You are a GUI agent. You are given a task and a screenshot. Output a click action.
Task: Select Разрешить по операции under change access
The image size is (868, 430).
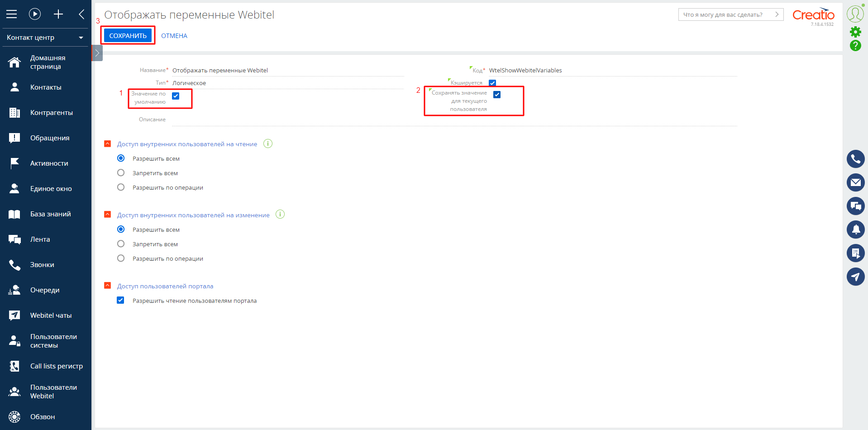121,258
